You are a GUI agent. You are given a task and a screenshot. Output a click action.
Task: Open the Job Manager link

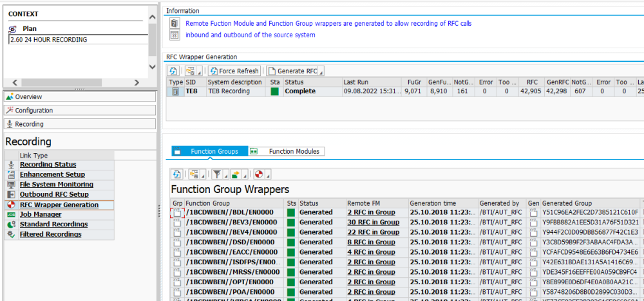[41, 214]
